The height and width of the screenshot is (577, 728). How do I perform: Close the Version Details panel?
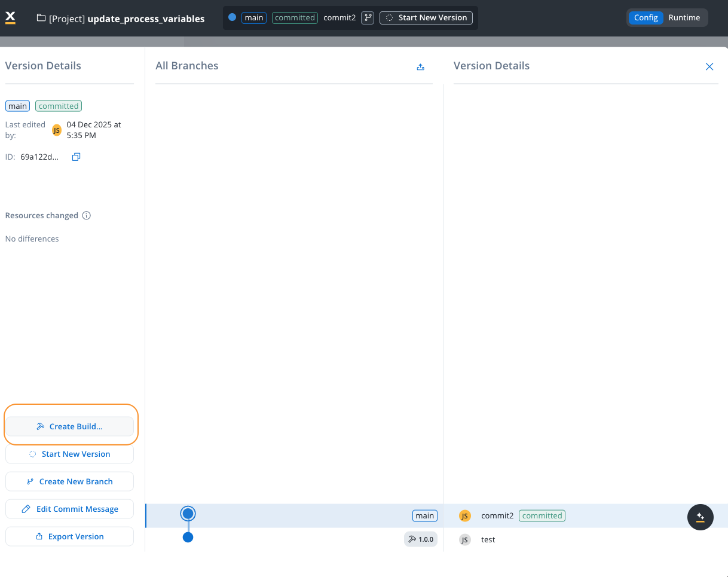pyautogui.click(x=709, y=66)
